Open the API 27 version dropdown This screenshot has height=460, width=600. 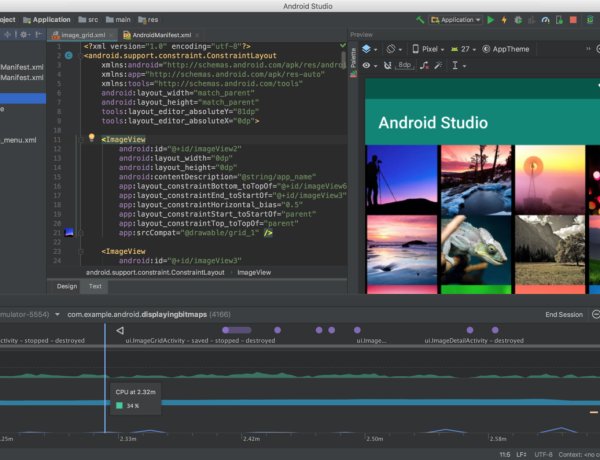tap(463, 49)
